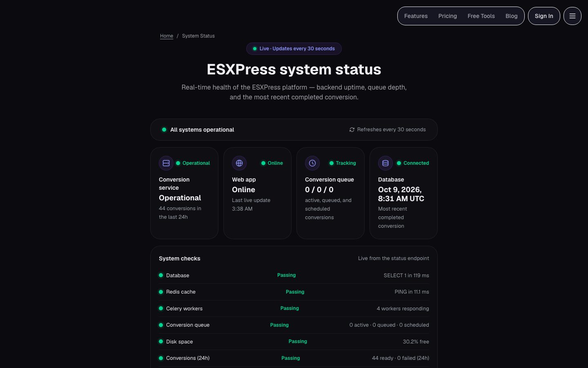Click the Sign In button

coord(544,16)
